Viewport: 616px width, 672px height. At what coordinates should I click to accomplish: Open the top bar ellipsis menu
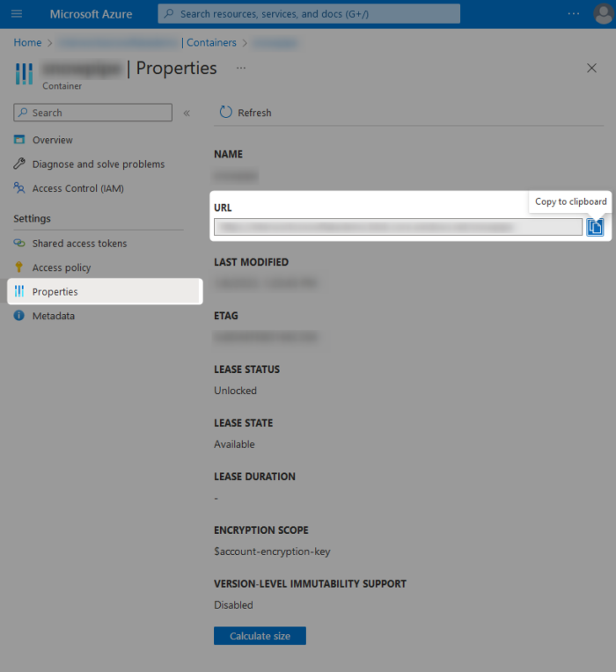[574, 14]
